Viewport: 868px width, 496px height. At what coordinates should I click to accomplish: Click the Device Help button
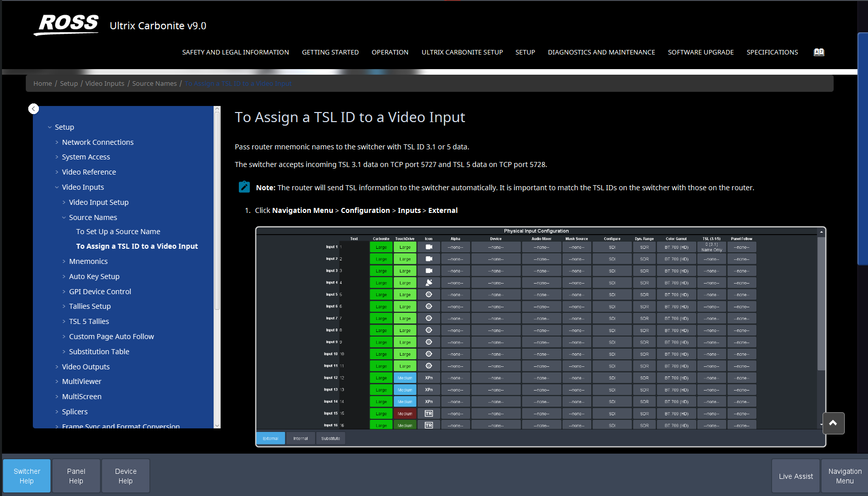[x=126, y=476]
